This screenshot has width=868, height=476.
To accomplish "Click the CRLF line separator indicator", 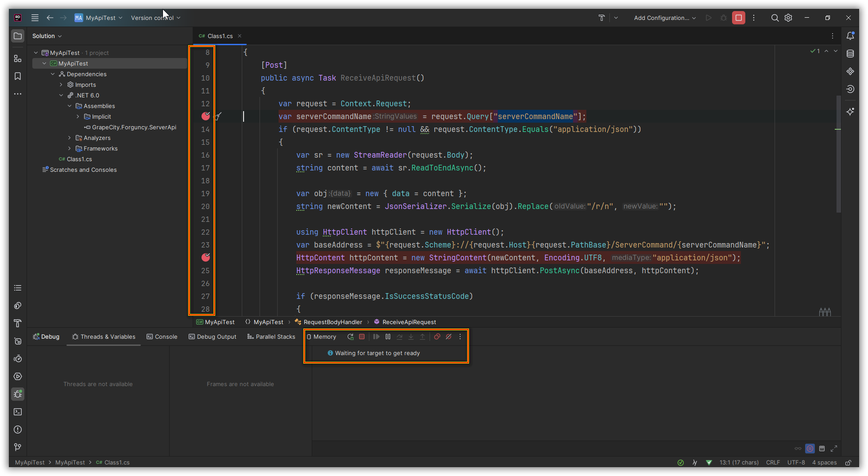I will (x=773, y=462).
